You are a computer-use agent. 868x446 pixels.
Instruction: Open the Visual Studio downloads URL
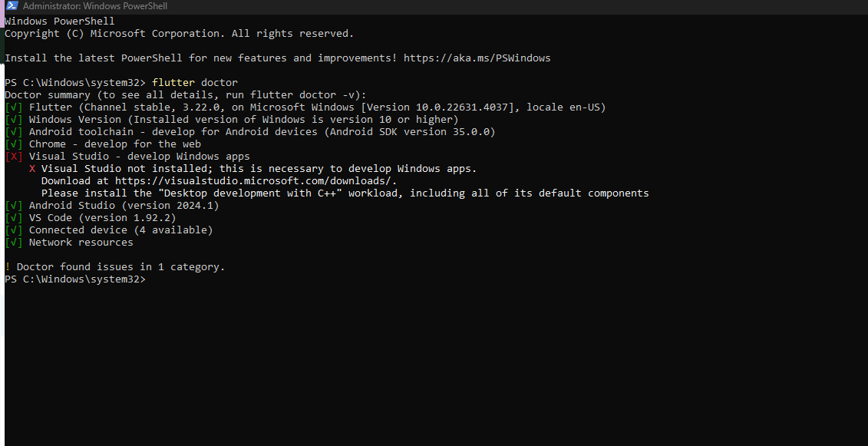pos(256,181)
